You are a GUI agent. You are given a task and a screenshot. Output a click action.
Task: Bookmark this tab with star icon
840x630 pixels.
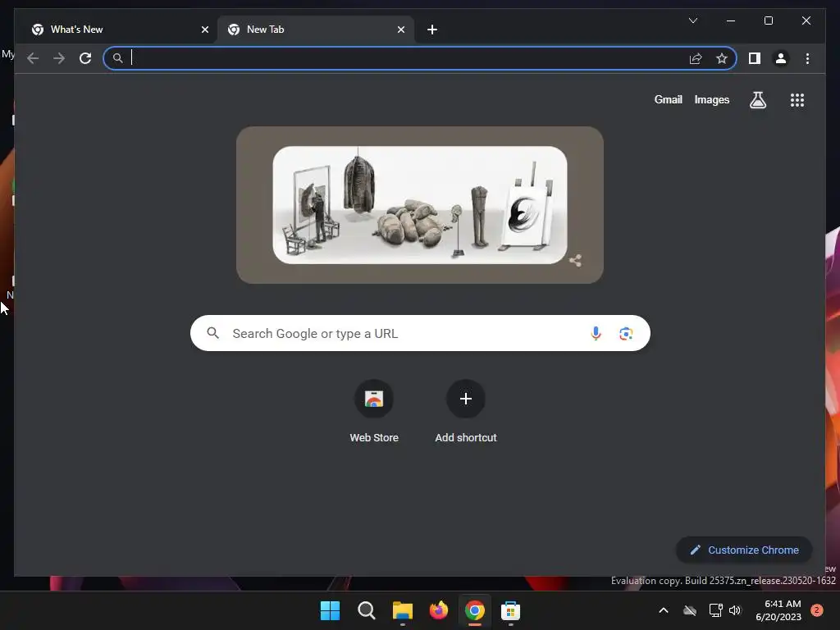coord(722,58)
